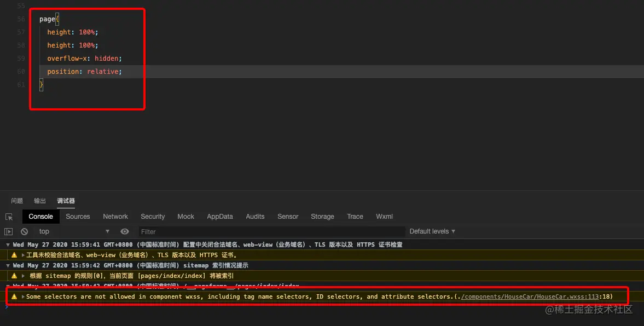The image size is (644, 326).
Task: Collapse the 15:59:41 log group
Action: pos(8,245)
